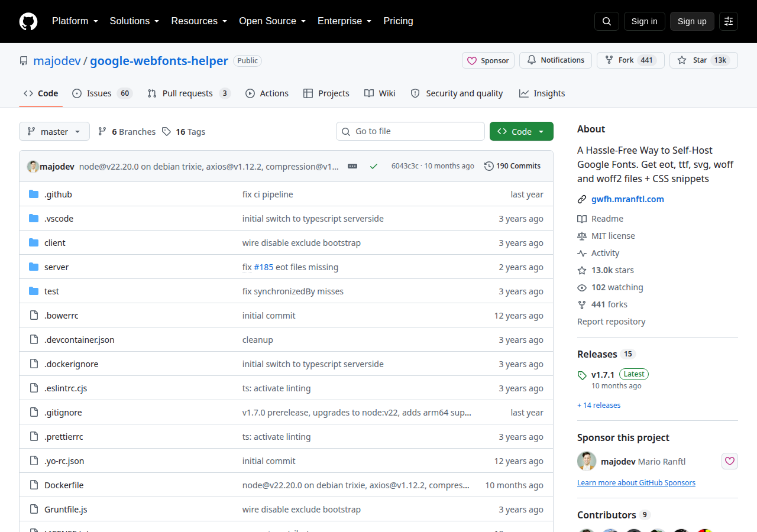Image resolution: width=757 pixels, height=532 pixels.
Task: Star the google-webfonts-helper repository
Action: click(x=704, y=60)
